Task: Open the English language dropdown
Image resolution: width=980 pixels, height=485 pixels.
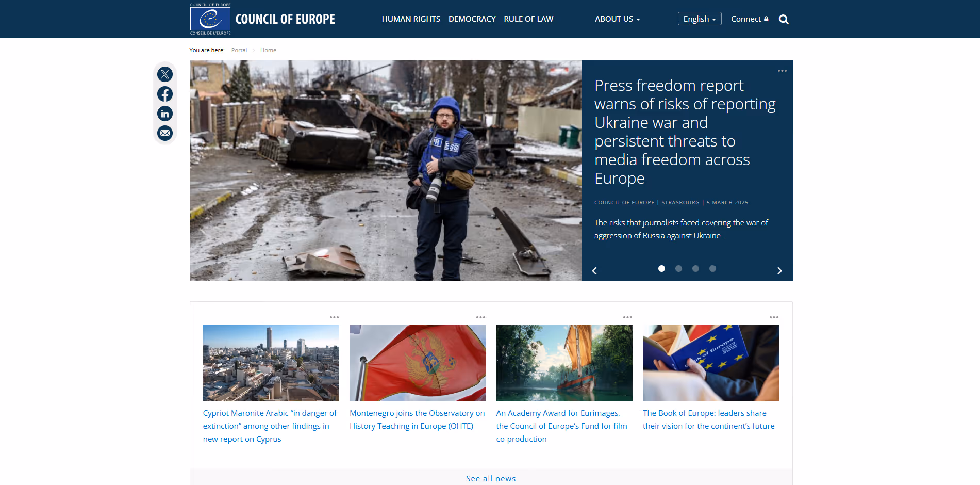Action: click(x=700, y=19)
